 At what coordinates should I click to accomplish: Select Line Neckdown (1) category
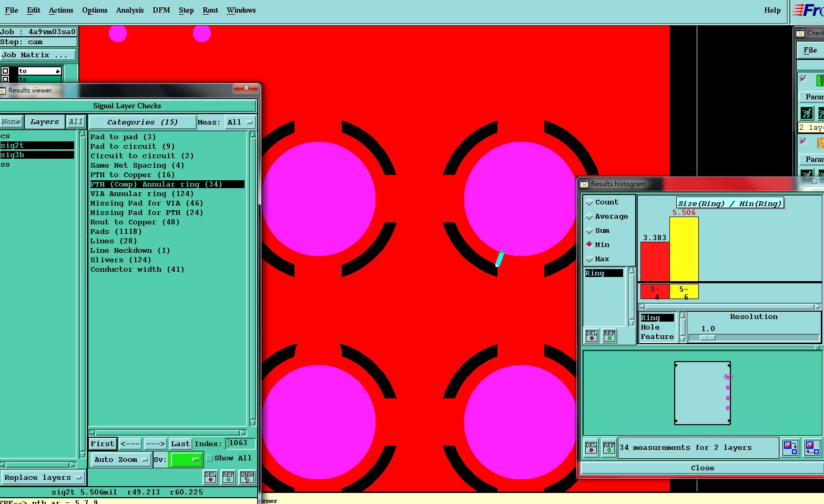click(x=130, y=251)
